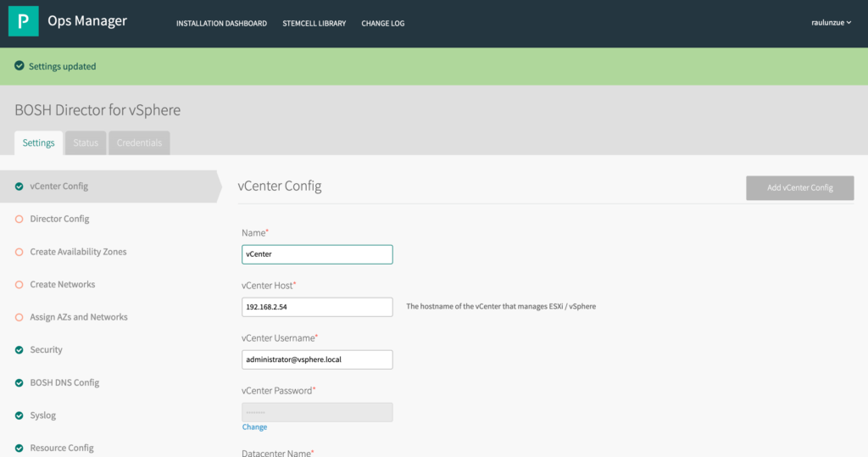Switch to the Status tab
The width and height of the screenshot is (868, 457).
coord(86,143)
